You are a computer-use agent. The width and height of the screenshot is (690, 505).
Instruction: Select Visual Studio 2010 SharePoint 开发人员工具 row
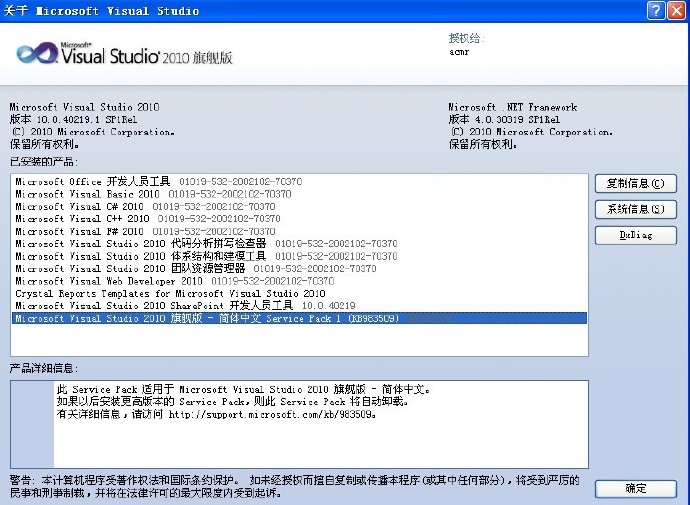click(299, 306)
